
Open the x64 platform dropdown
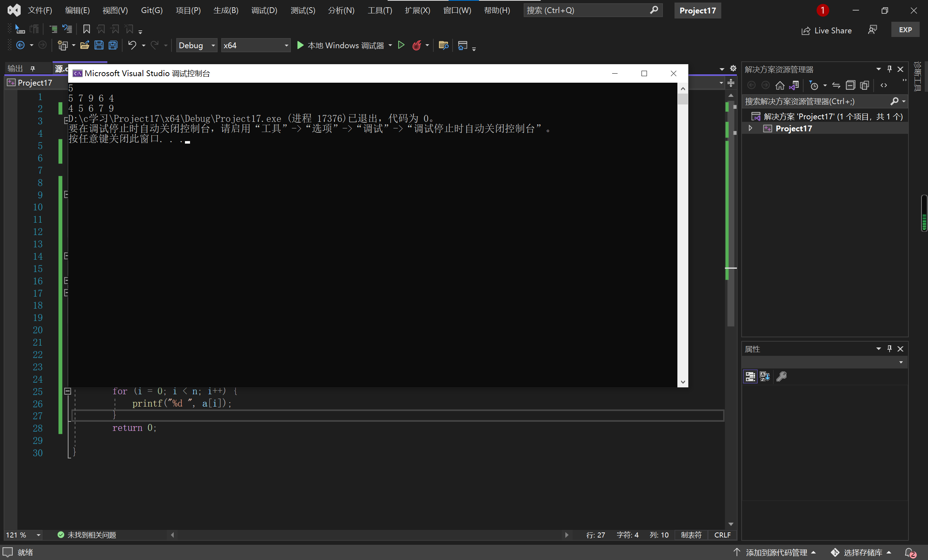click(x=255, y=46)
